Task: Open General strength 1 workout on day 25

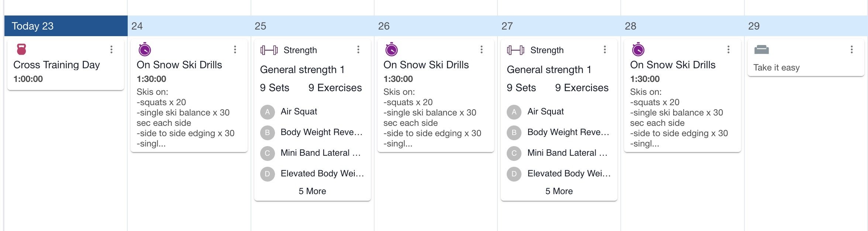Action: point(302,69)
